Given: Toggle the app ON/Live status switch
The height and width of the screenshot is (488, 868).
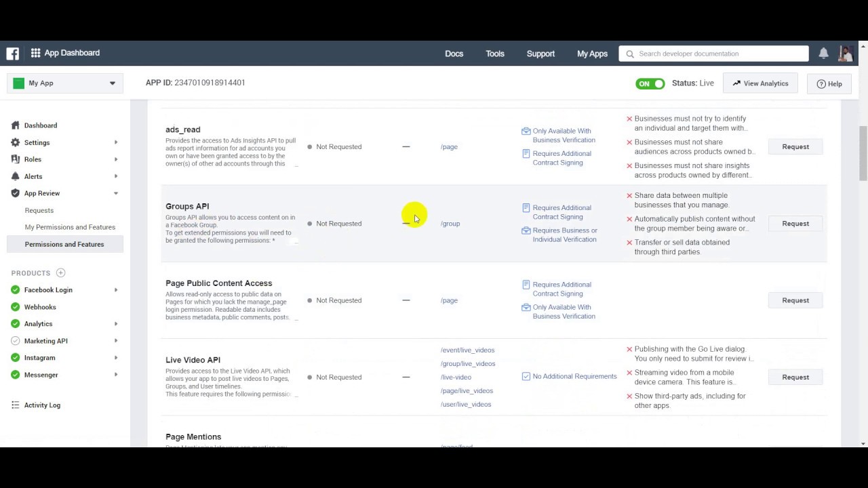Looking at the screenshot, I should pyautogui.click(x=650, y=83).
